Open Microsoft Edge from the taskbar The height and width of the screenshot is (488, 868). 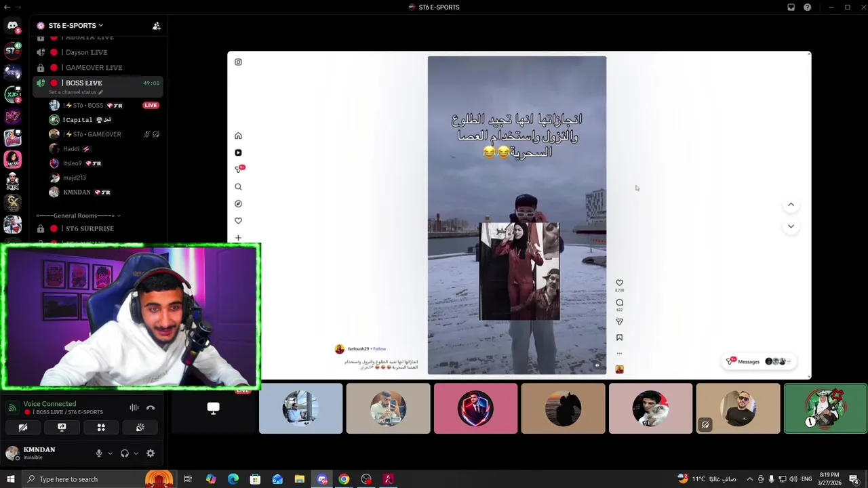click(233, 479)
